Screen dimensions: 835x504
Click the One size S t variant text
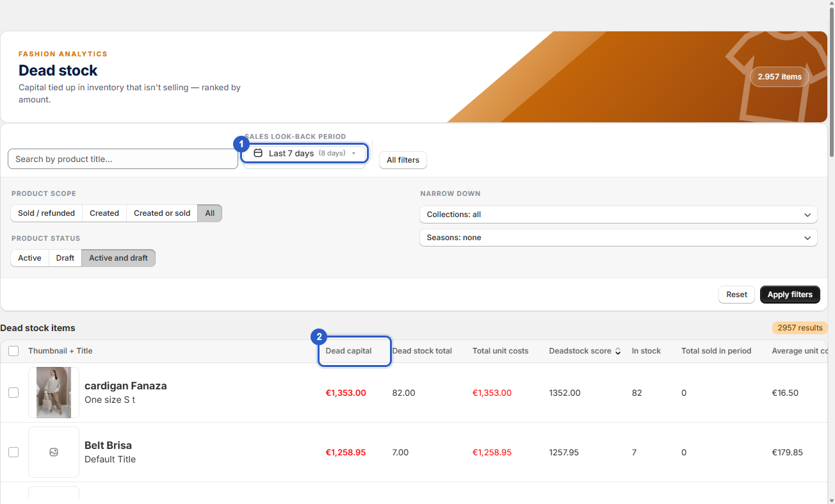pos(110,400)
